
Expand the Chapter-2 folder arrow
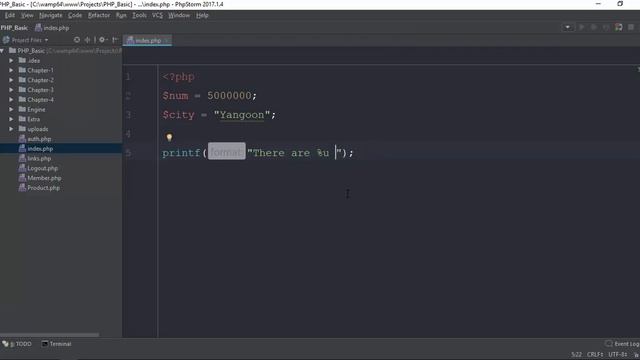[11, 80]
